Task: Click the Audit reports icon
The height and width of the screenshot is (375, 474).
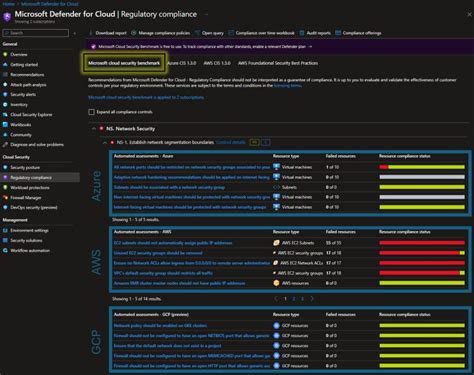Action: click(x=302, y=33)
